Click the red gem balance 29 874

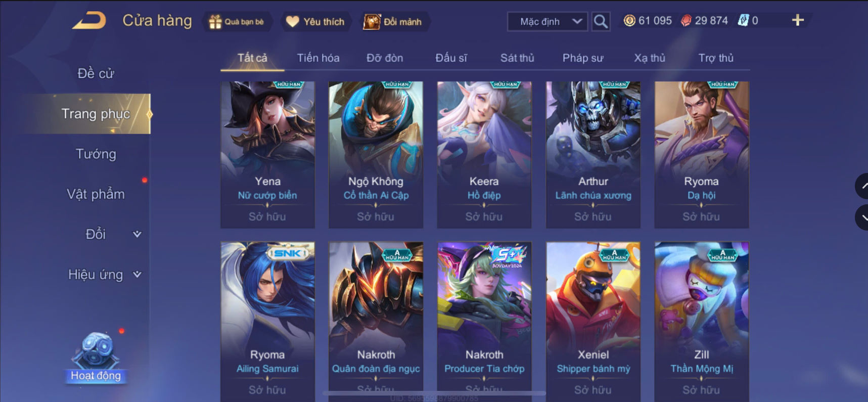coord(704,21)
